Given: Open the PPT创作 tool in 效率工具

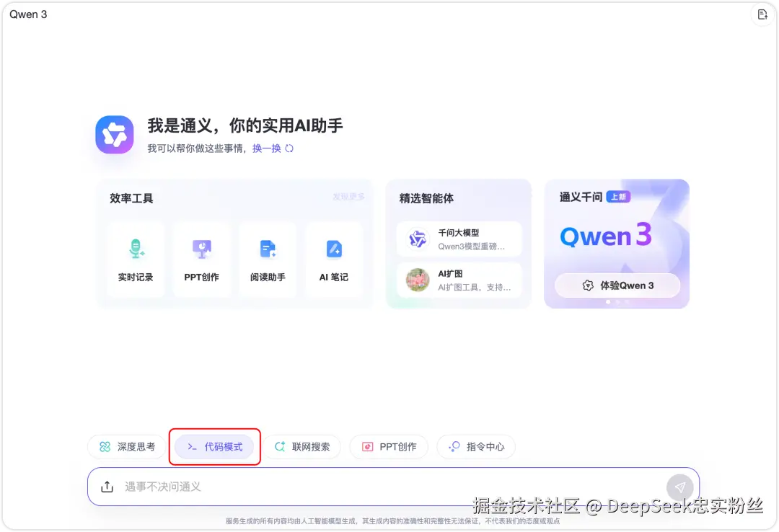Looking at the screenshot, I should (201, 260).
